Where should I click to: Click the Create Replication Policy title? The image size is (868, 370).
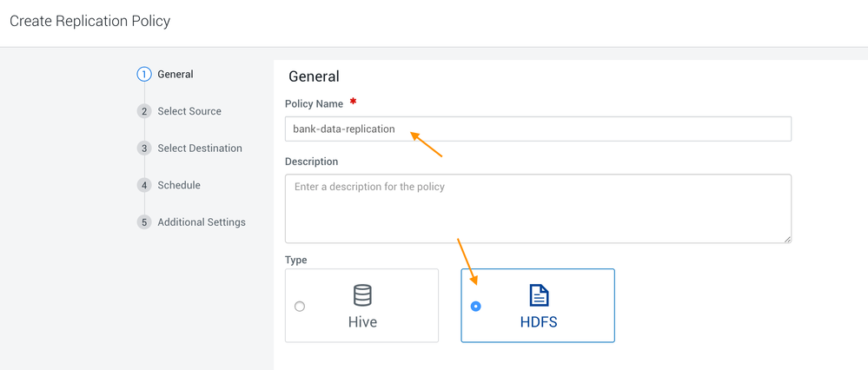coord(90,21)
